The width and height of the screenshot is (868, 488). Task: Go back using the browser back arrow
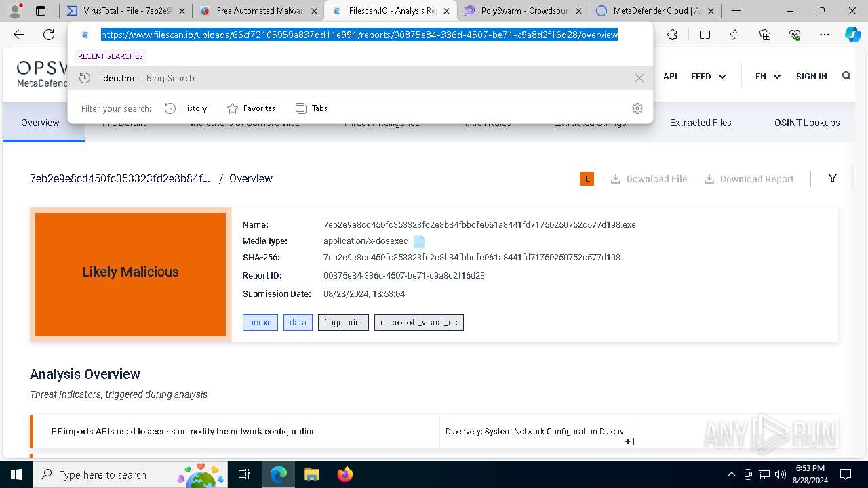tap(19, 35)
